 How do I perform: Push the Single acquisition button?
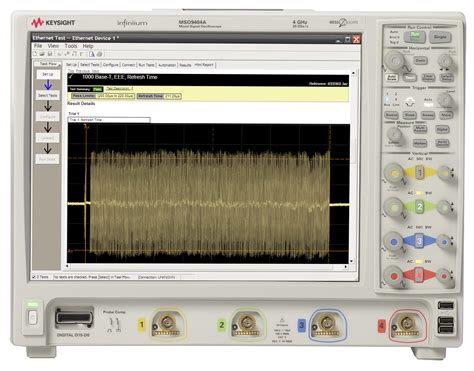pos(440,37)
